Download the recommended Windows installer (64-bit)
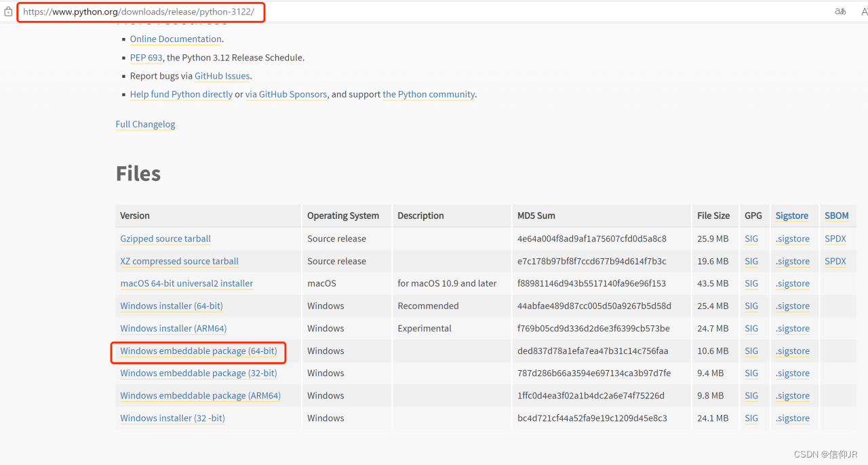This screenshot has width=868, height=465. (x=171, y=306)
